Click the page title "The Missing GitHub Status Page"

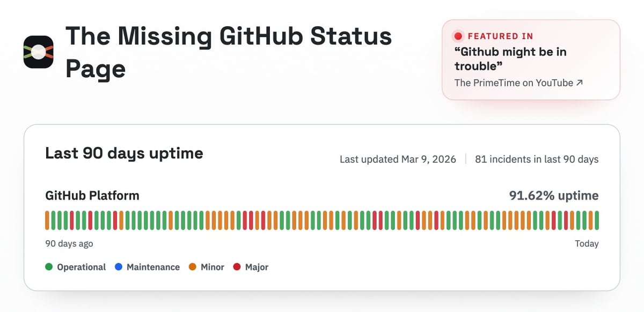[x=229, y=52]
